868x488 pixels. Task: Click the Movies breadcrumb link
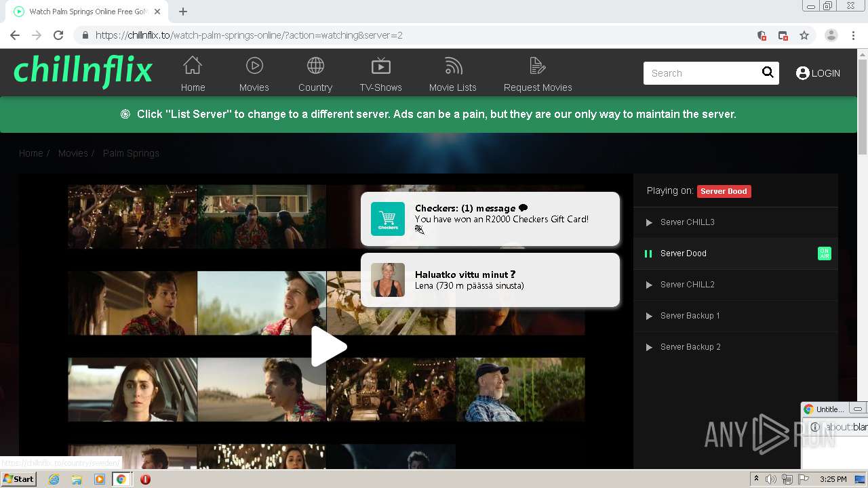[73, 153]
